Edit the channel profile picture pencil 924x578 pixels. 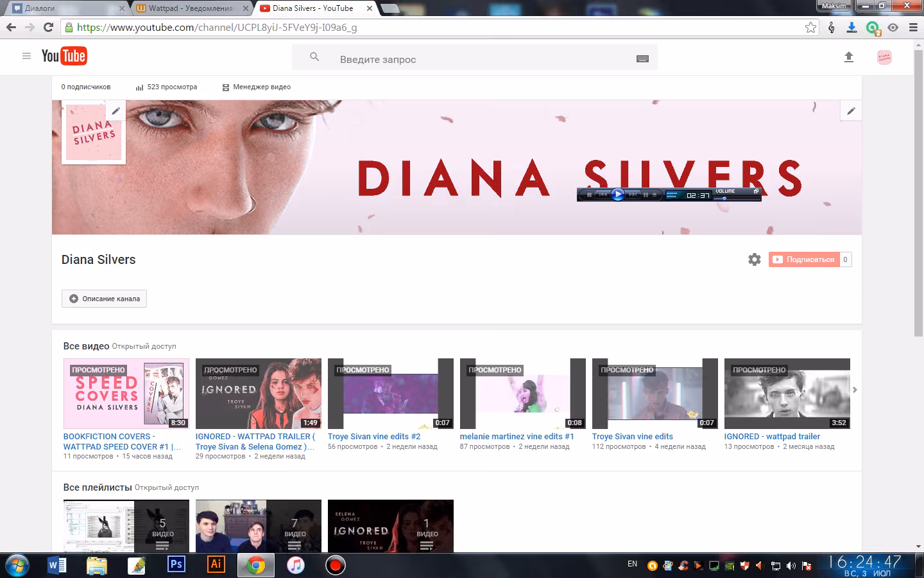click(116, 110)
